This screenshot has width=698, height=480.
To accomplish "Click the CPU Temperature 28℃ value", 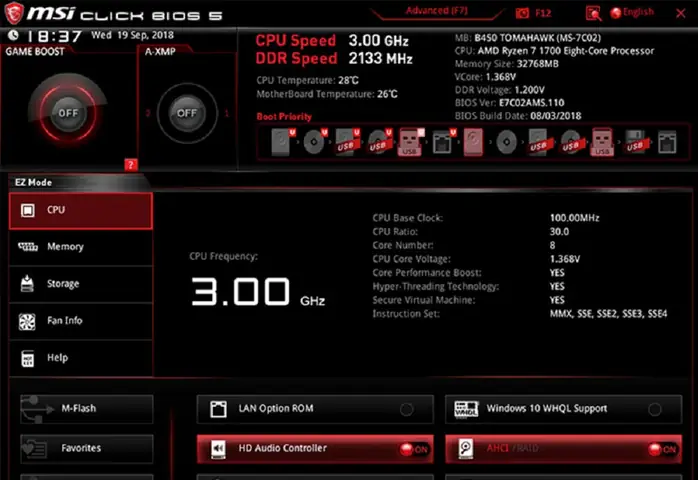I will (348, 81).
